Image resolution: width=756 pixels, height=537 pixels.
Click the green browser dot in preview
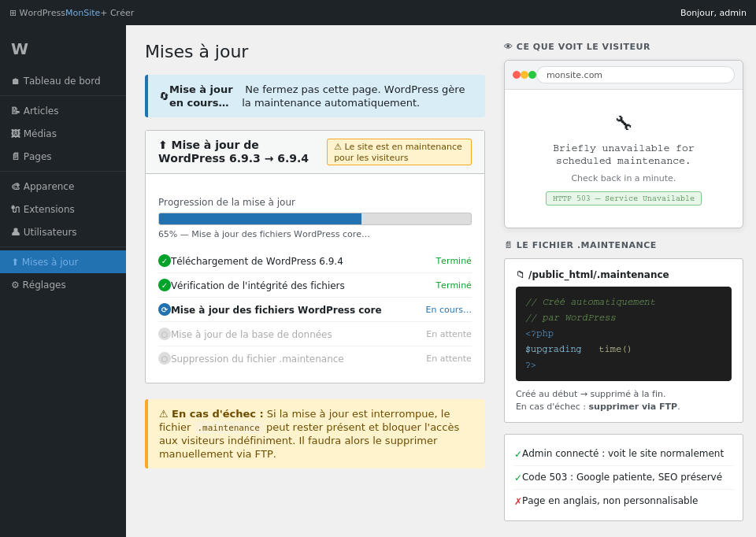coord(532,76)
